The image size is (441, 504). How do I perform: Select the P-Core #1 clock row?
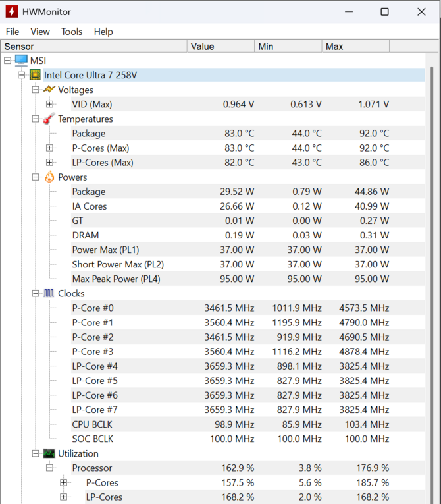(247, 322)
